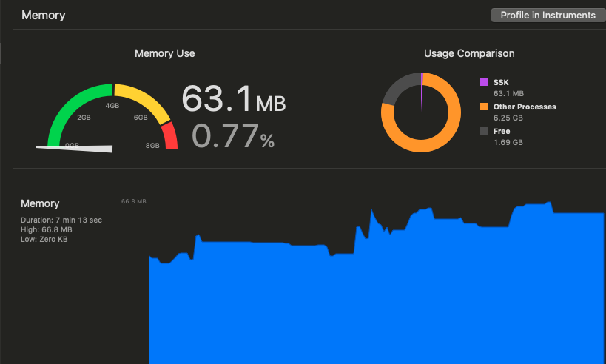Screen dimensions: 606x364
Task: Click the Usage Comparison heading
Action: pos(469,53)
